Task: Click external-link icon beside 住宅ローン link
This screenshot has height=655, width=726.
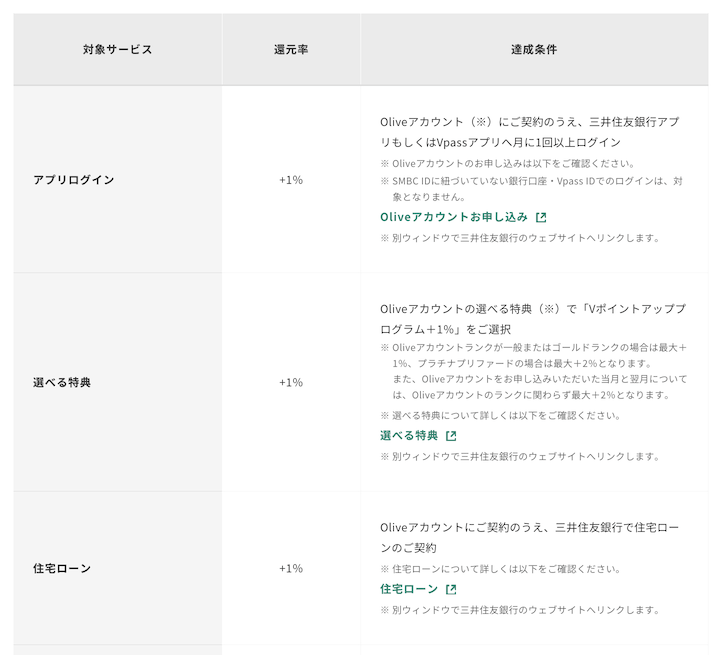Action: [x=451, y=590]
